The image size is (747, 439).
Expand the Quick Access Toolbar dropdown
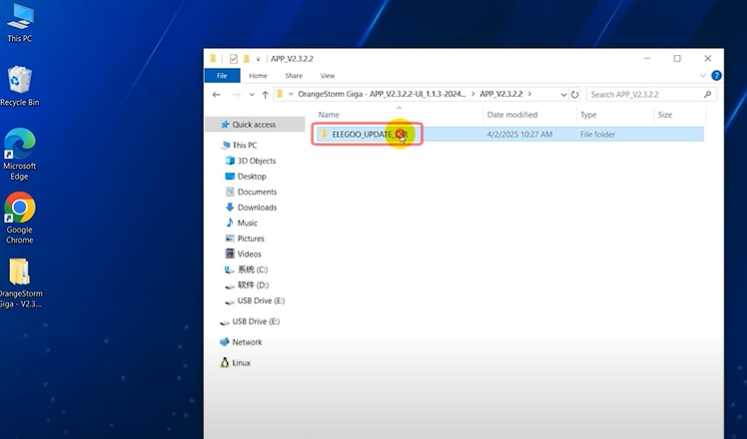(258, 59)
